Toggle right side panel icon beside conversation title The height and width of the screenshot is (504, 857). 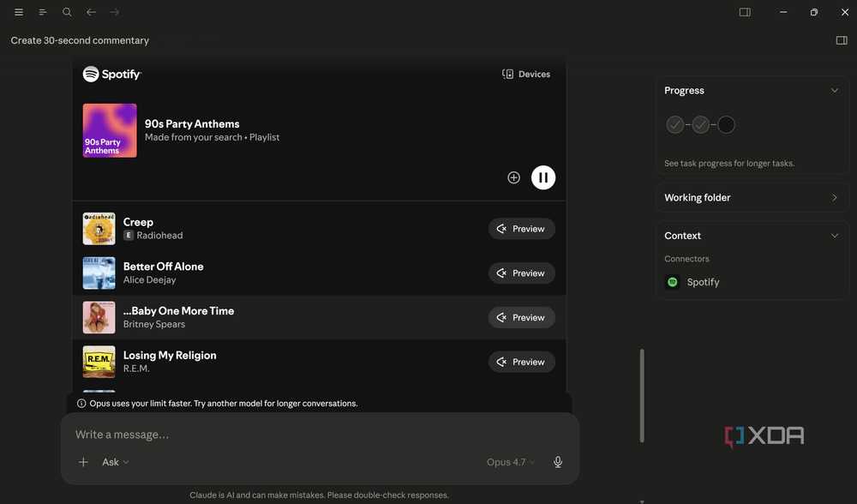point(842,40)
